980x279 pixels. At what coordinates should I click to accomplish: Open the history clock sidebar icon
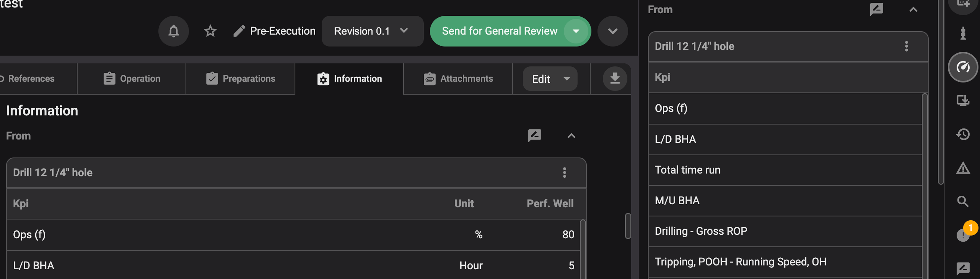click(962, 134)
